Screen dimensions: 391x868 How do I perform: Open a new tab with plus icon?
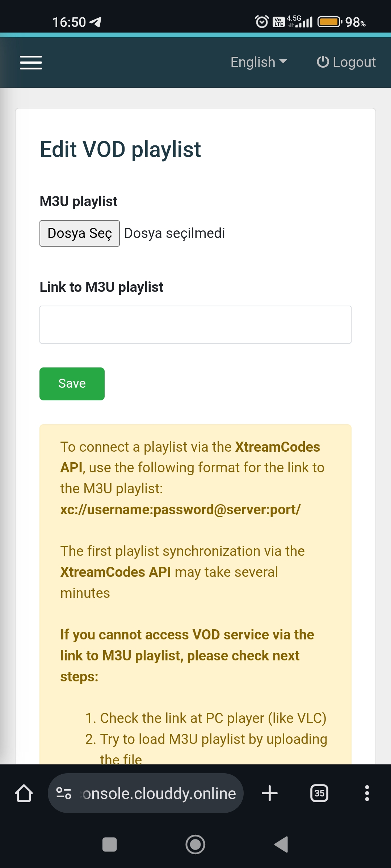(270, 793)
